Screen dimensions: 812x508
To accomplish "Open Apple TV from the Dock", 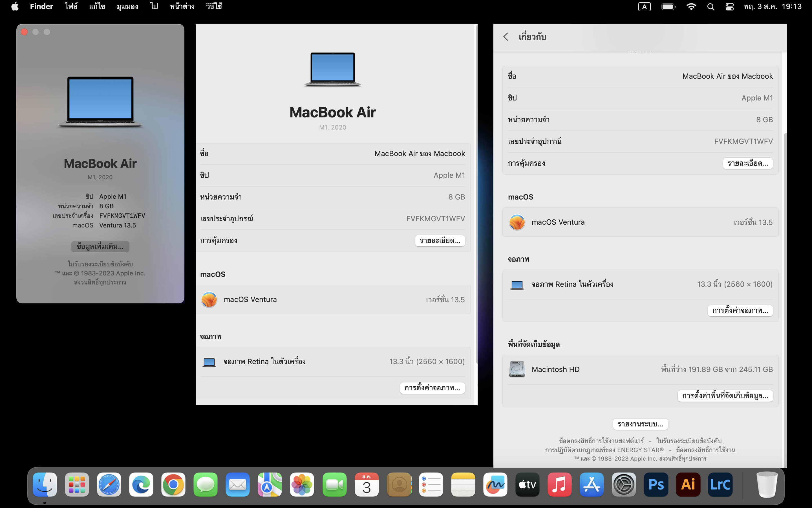I will [528, 485].
